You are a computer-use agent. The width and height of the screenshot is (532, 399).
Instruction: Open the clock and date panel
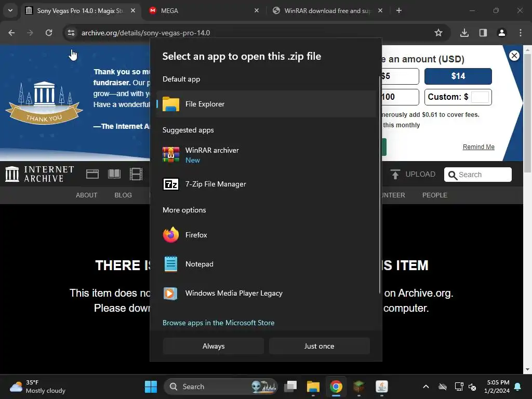(x=497, y=387)
